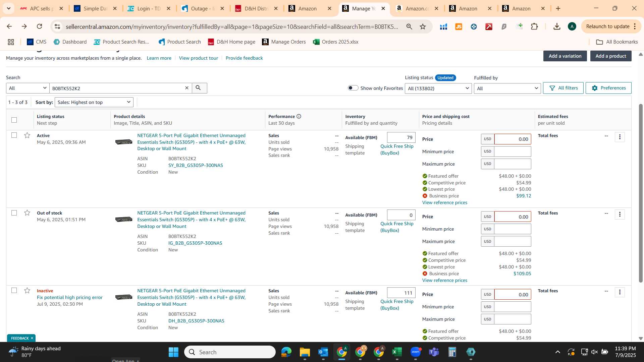Open Excel from taskbar

[397, 352]
